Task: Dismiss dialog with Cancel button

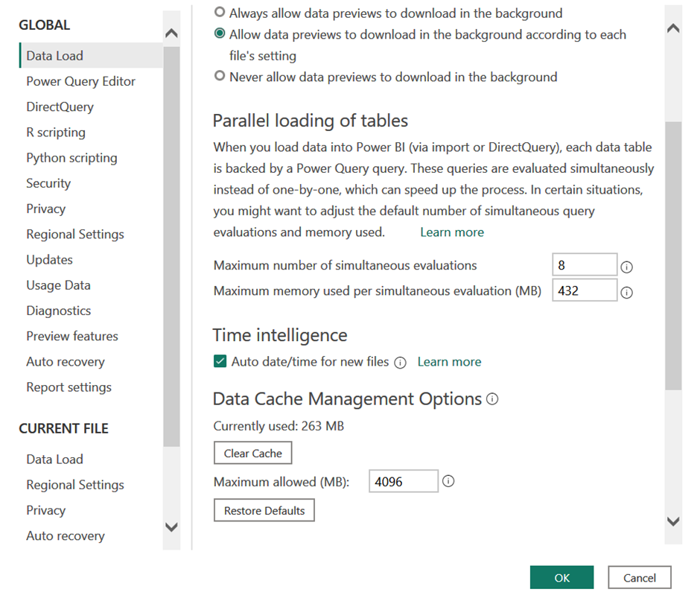Action: pyautogui.click(x=639, y=577)
